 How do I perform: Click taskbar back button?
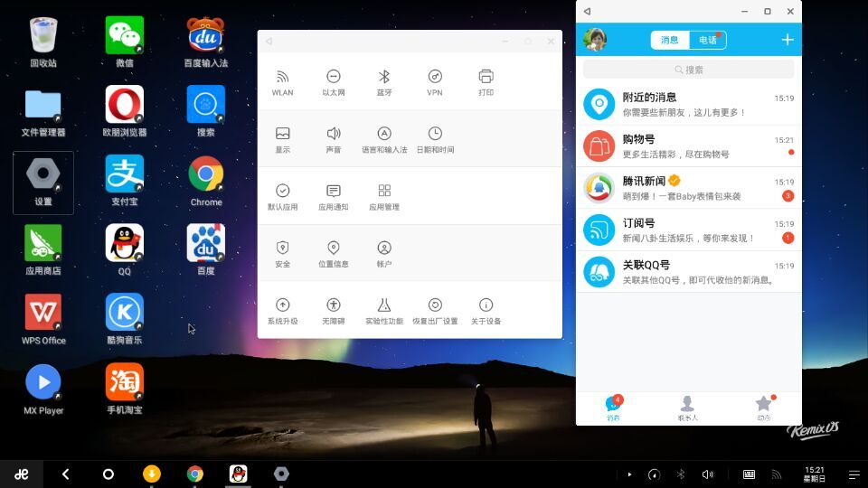point(65,474)
